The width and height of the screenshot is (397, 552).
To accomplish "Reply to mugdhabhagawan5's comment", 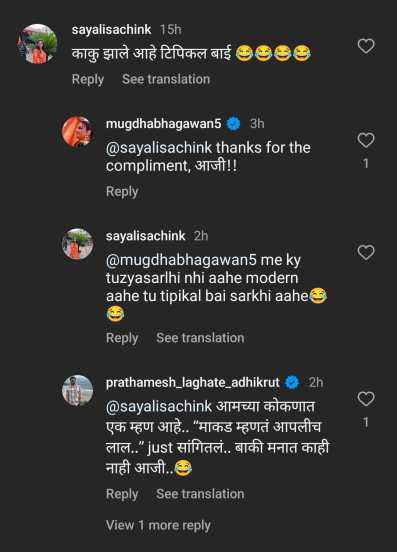I will click(122, 192).
